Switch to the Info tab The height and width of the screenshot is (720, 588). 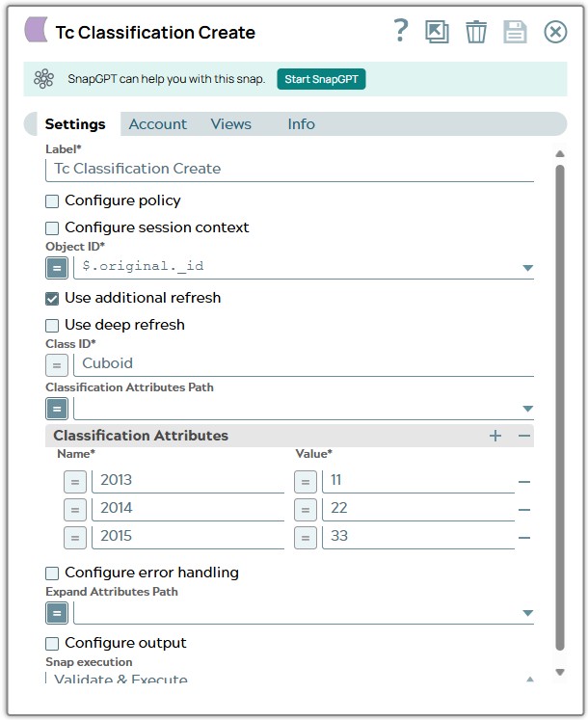[302, 124]
